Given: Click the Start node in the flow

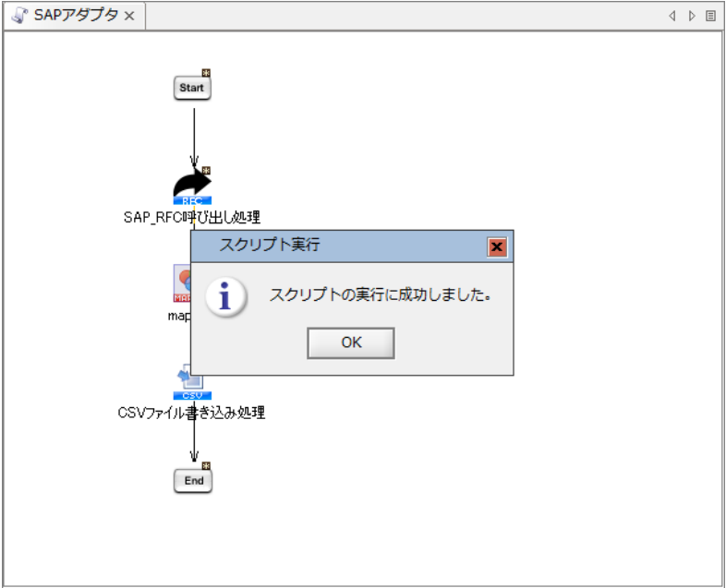Looking at the screenshot, I should (192, 88).
